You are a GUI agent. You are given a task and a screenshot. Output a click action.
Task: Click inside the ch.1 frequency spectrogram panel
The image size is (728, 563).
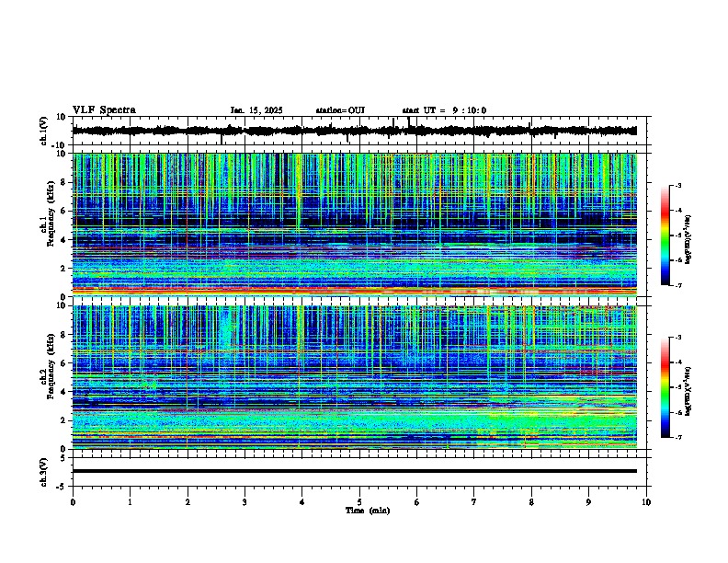(x=354, y=224)
